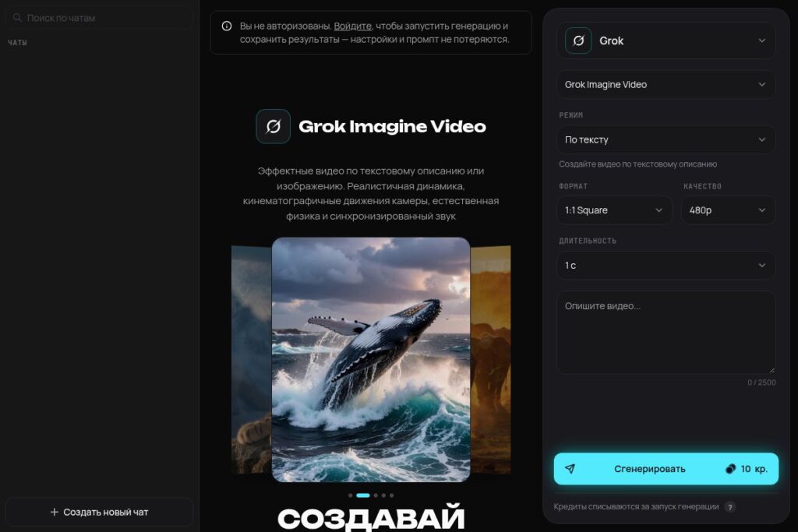Open the Grok Imagine Video model dropdown
This screenshot has width=798, height=532.
click(x=666, y=84)
